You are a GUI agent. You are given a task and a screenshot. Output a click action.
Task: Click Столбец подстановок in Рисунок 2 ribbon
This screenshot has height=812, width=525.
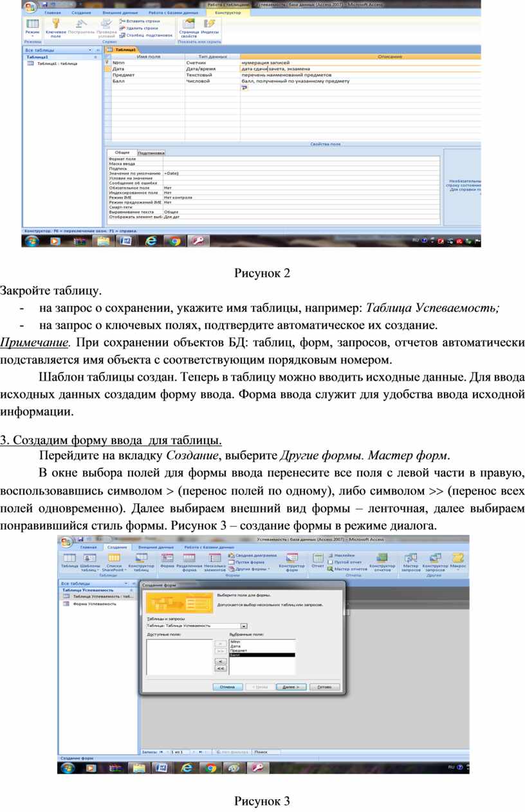tap(145, 35)
